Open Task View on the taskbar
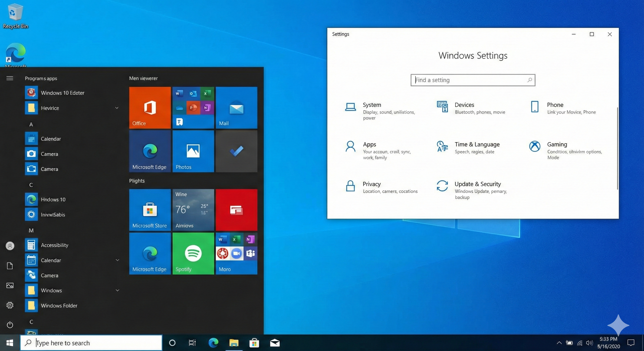 coord(192,343)
